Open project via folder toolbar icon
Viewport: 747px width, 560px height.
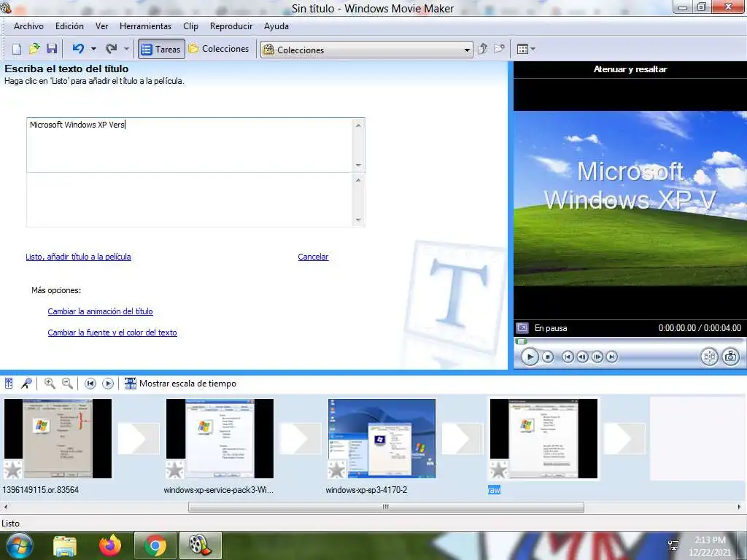point(34,49)
